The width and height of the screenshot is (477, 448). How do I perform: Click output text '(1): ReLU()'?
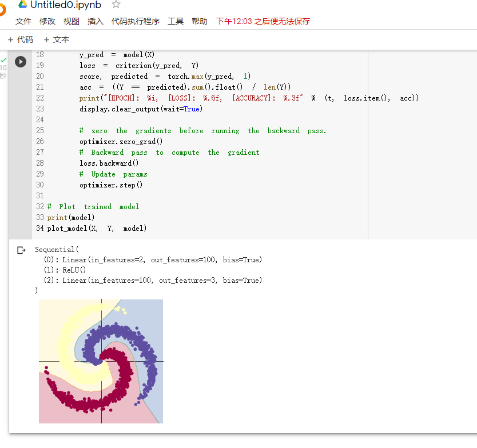65,270
